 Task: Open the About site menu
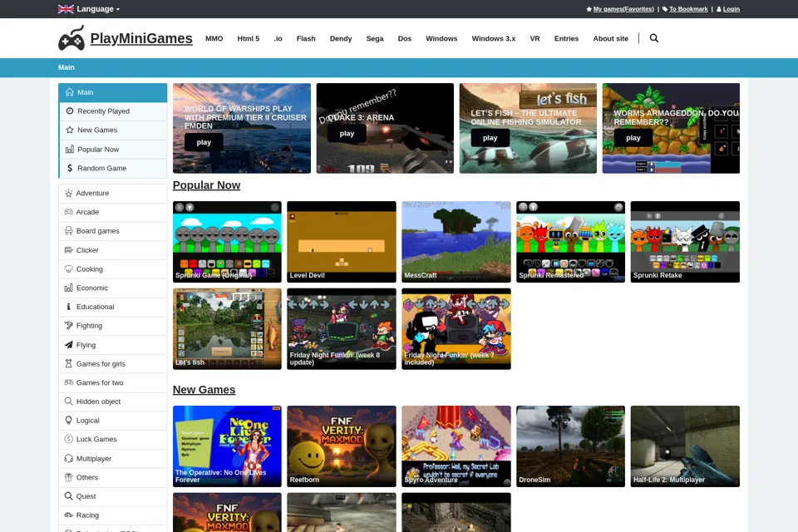611,38
